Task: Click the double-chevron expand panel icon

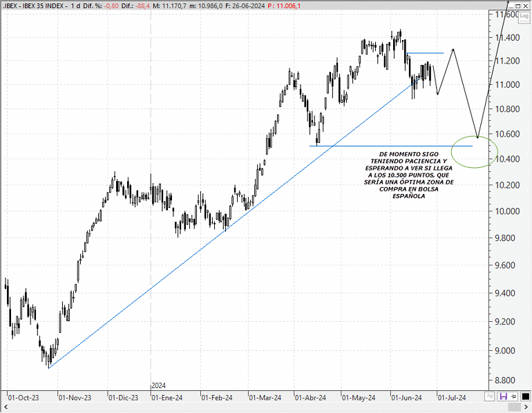Action: pyautogui.click(x=489, y=396)
